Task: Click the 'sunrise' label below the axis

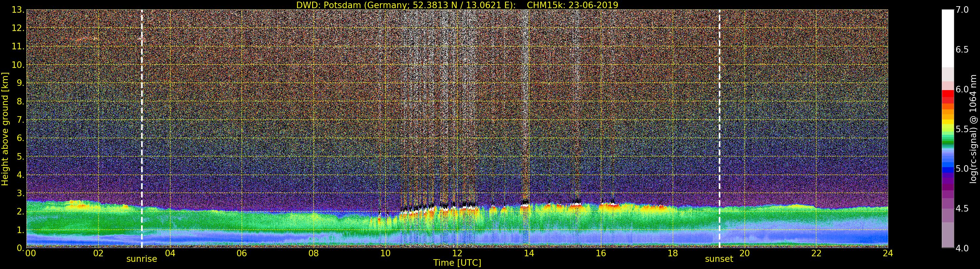Action: 141,259
